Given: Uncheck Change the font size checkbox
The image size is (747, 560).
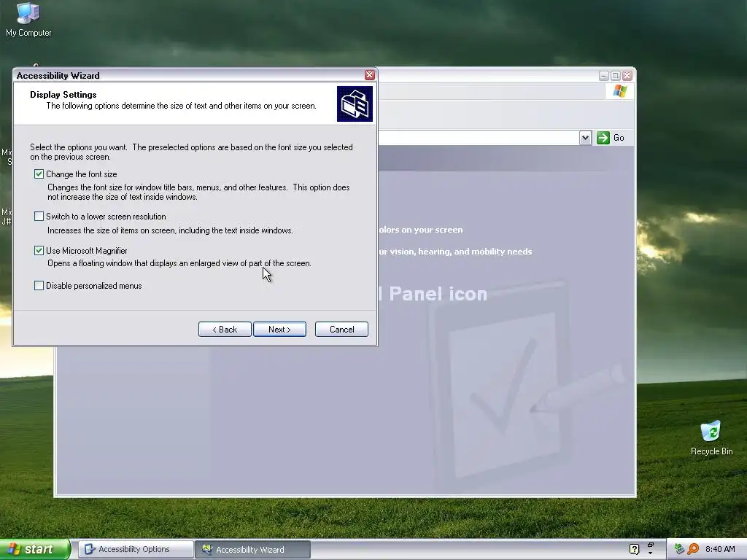Looking at the screenshot, I should [39, 174].
